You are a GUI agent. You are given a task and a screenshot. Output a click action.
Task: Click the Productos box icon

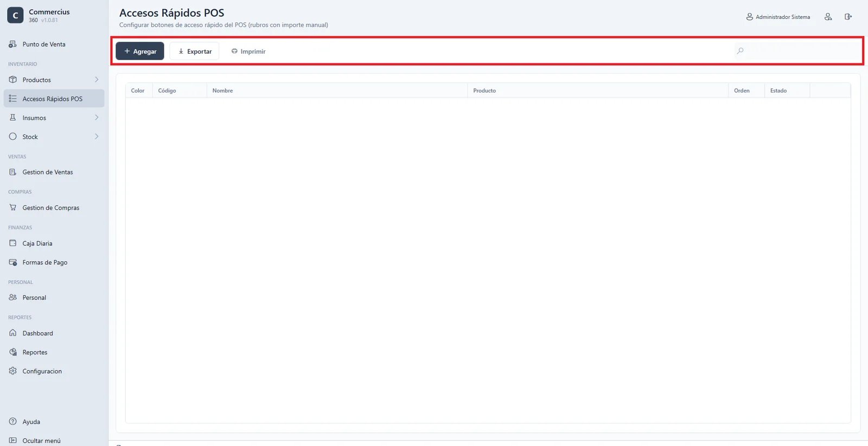pyautogui.click(x=13, y=80)
